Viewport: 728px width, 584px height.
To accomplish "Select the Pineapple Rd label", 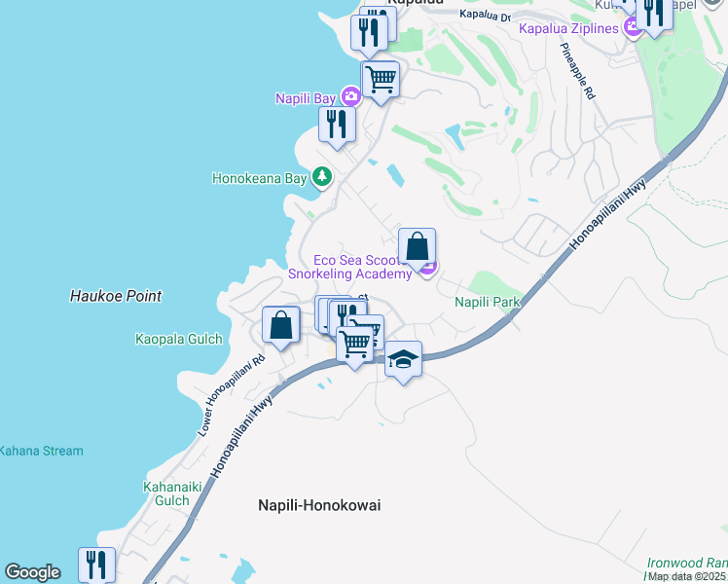I will [x=577, y=71].
